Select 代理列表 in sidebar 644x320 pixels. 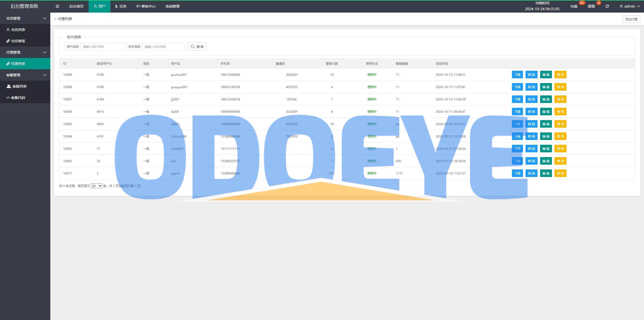[x=25, y=64]
